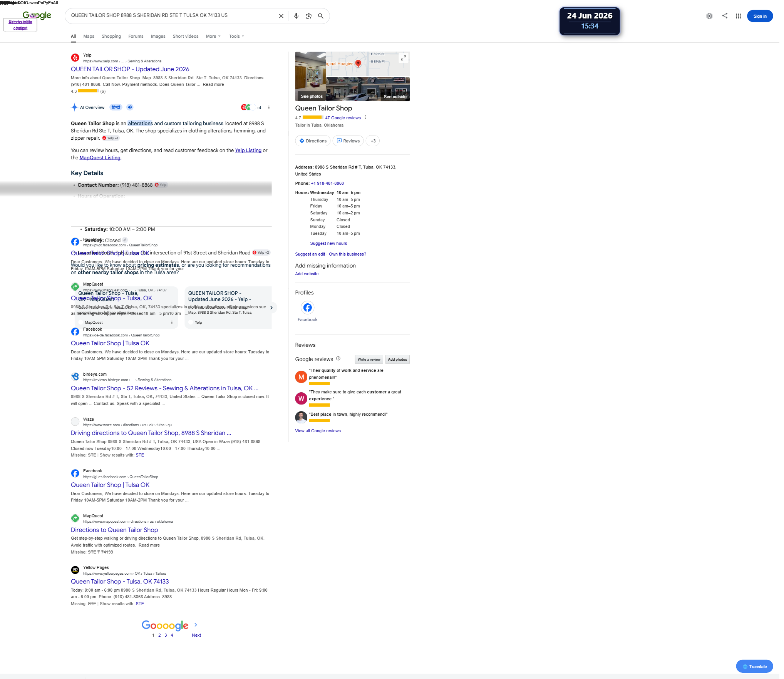Click the Yellow Pages result favicon
The height and width of the screenshot is (679, 784).
click(75, 570)
